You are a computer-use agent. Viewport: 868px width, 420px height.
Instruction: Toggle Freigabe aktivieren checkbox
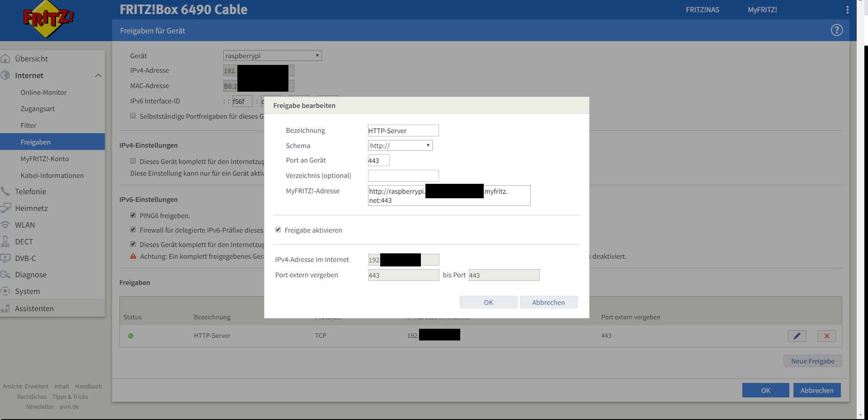click(x=278, y=230)
